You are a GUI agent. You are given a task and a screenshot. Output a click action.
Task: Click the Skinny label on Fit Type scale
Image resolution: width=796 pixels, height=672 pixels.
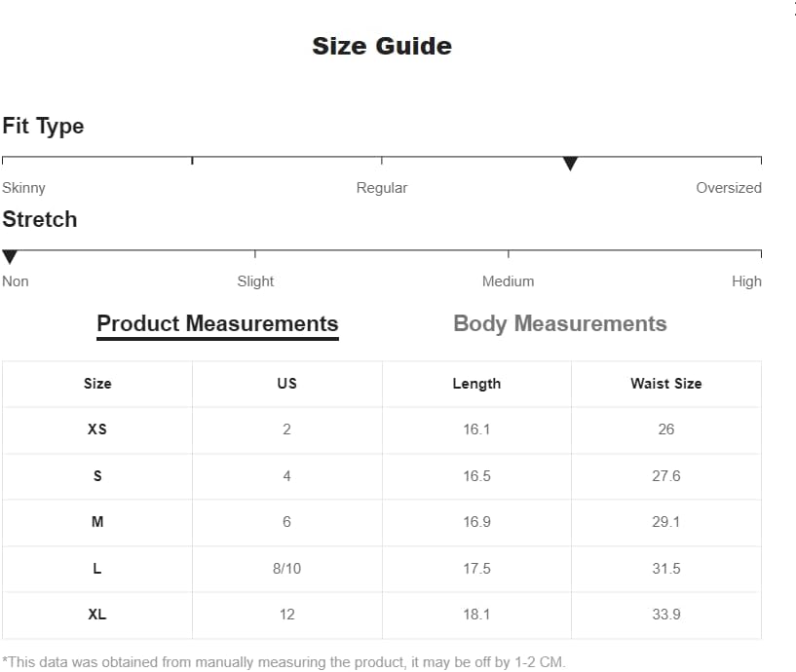click(23, 188)
